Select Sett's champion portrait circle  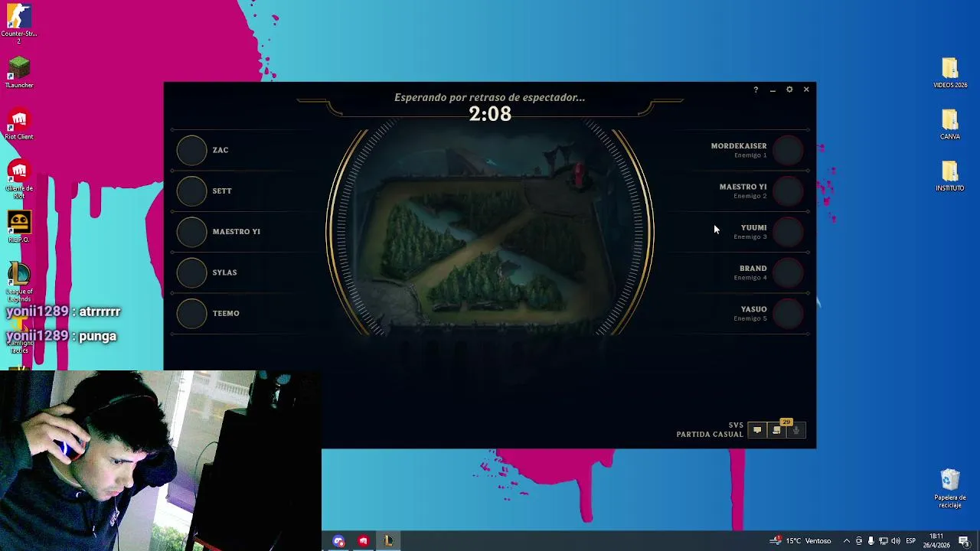[x=192, y=191]
